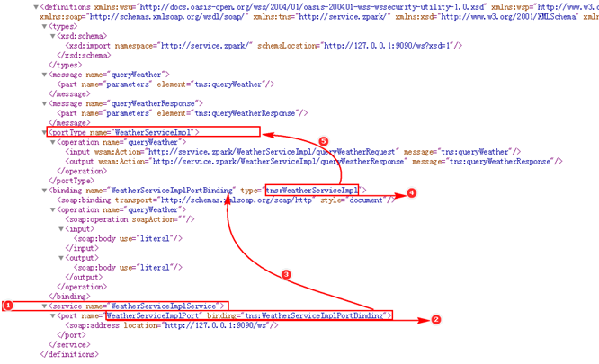Click the closing </input> tag
Image resolution: width=599 pixels, height=364 pixels.
pos(82,248)
